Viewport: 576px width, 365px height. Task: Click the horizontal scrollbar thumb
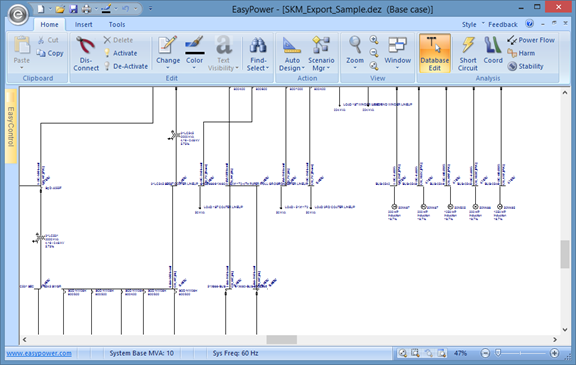tap(281, 340)
